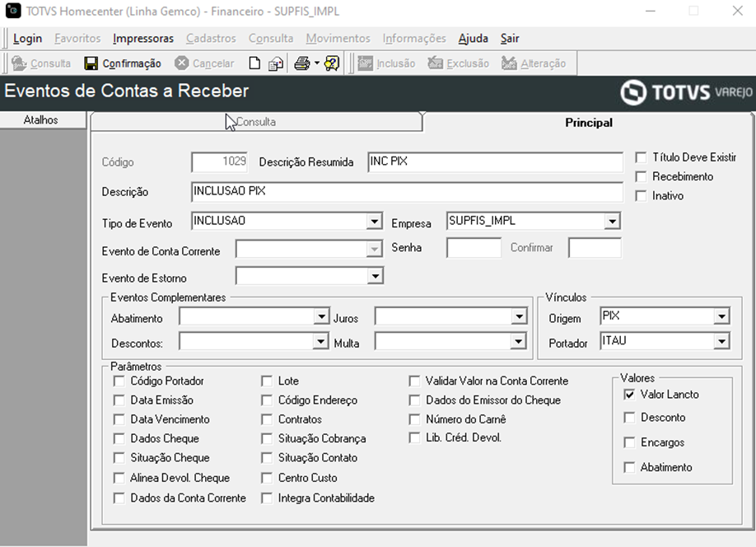Check the Desconto value checkbox
The height and width of the screenshot is (547, 756).
629,418
